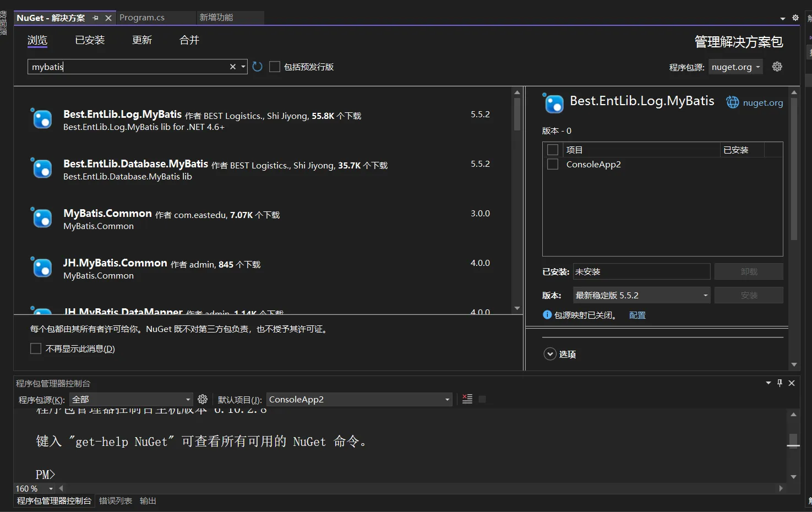Image resolution: width=812 pixels, height=512 pixels.
Task: Select Best.EntLib.Log.MyBatis package title
Action: pyautogui.click(x=122, y=114)
